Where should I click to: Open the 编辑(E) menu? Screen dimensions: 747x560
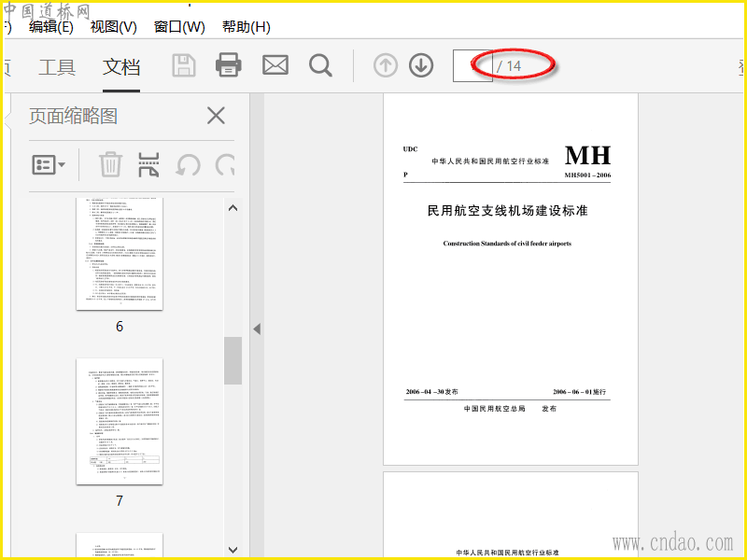[51, 27]
